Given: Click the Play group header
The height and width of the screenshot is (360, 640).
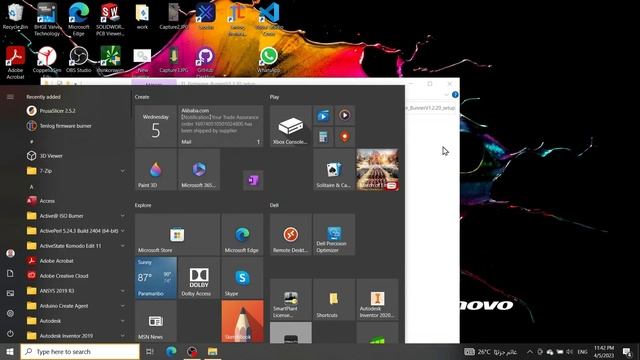Looking at the screenshot, I should point(274,97).
